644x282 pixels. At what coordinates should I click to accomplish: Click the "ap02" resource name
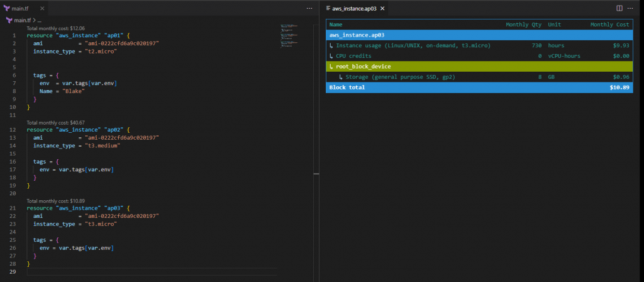point(113,130)
